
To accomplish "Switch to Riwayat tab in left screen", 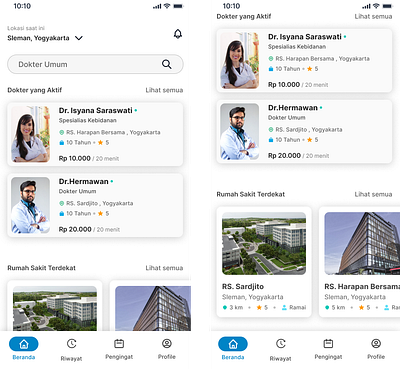I will pos(71,349).
